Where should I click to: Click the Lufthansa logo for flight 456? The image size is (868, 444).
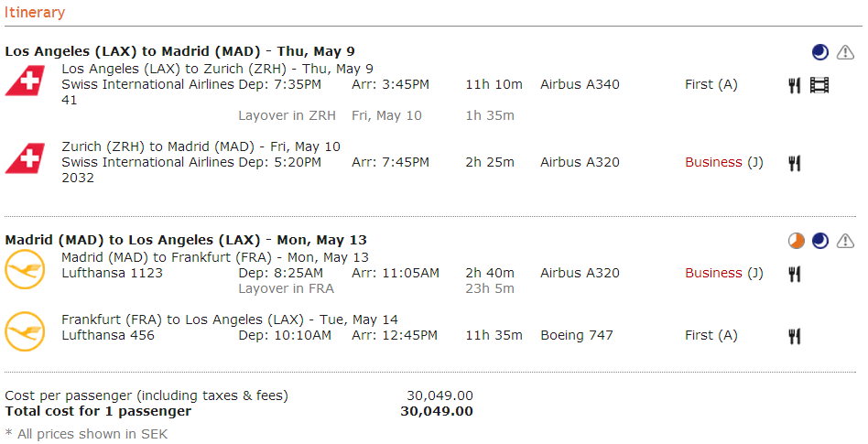(x=25, y=331)
